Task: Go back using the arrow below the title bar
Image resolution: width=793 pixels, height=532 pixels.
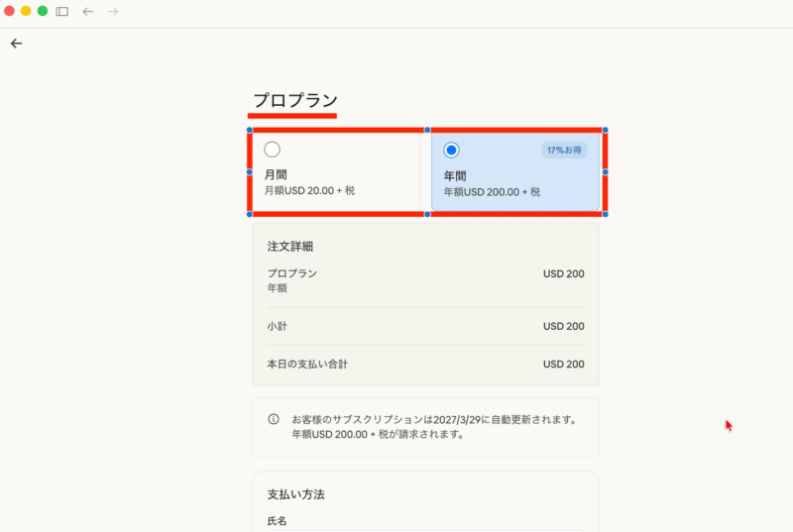Action: (16, 44)
